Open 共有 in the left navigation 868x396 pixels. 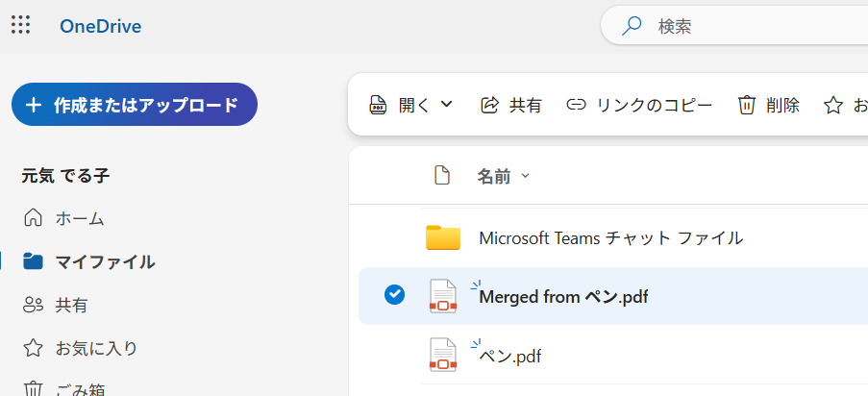coord(71,305)
